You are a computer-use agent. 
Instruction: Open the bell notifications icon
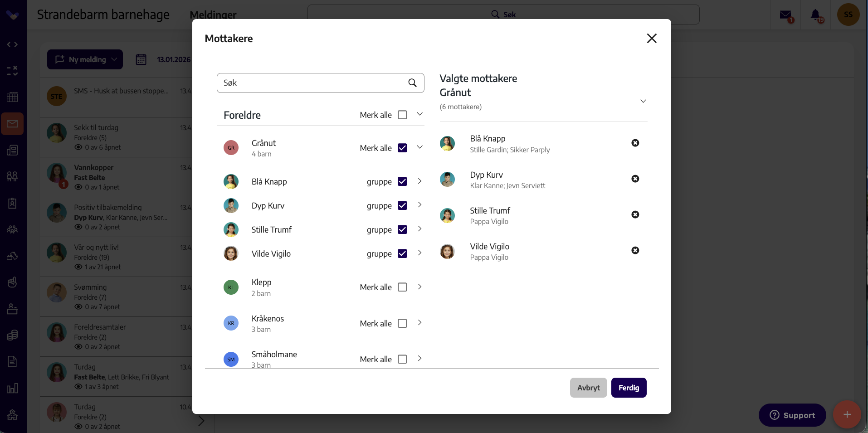tap(815, 15)
